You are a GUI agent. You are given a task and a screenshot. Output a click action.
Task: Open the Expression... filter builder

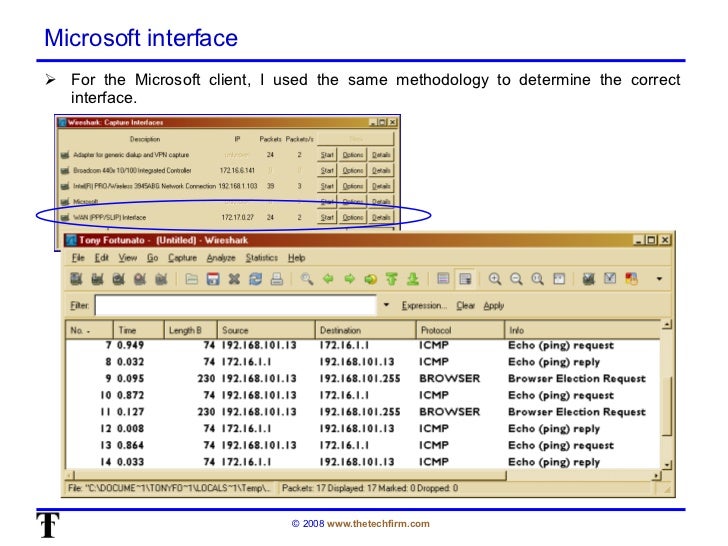point(424,306)
